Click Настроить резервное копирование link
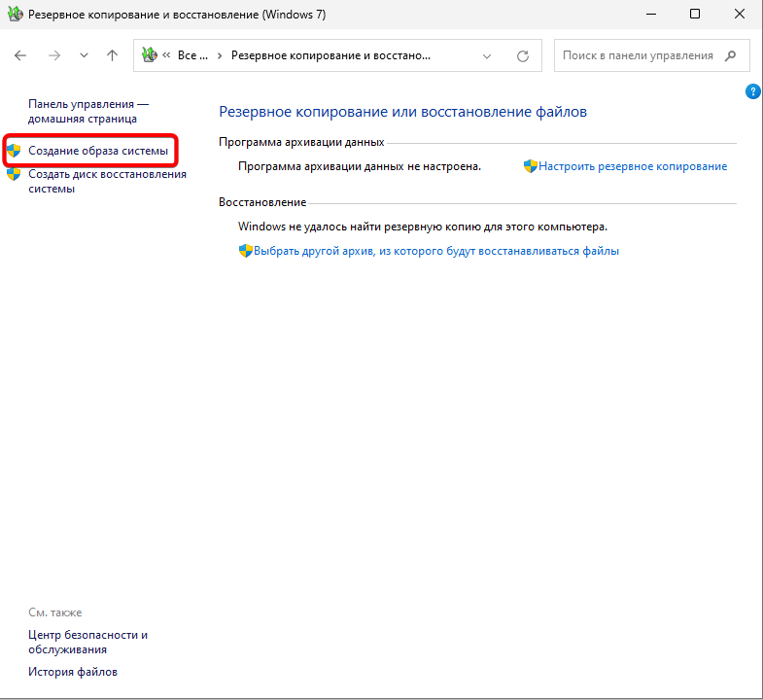The width and height of the screenshot is (763, 700). point(633,166)
